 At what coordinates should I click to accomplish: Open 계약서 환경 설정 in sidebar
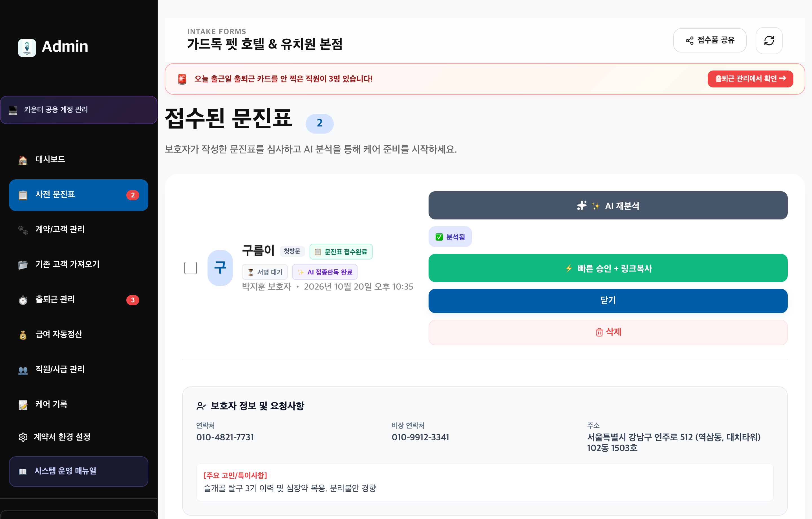[79, 437]
